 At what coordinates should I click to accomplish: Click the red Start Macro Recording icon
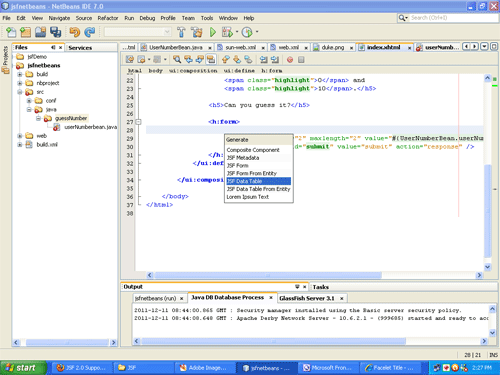(290, 60)
